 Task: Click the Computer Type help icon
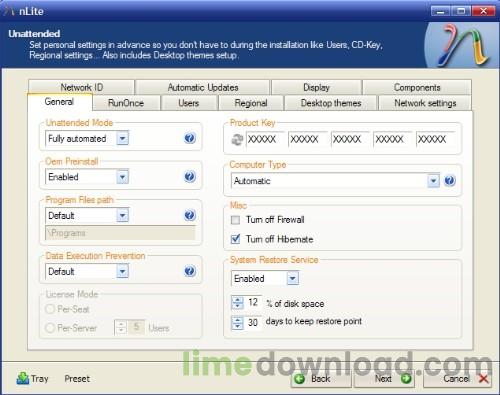pyautogui.click(x=450, y=181)
